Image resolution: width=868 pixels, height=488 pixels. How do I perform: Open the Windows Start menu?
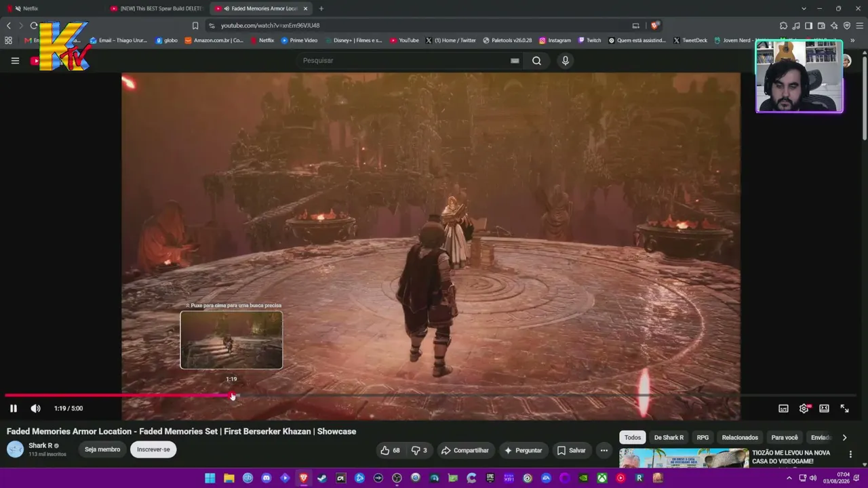pyautogui.click(x=210, y=479)
